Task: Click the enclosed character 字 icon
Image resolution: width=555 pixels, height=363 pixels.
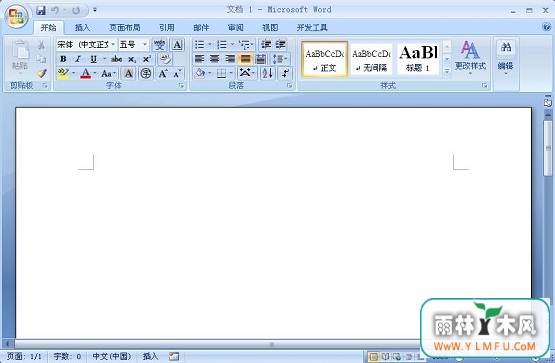Action: point(146,74)
